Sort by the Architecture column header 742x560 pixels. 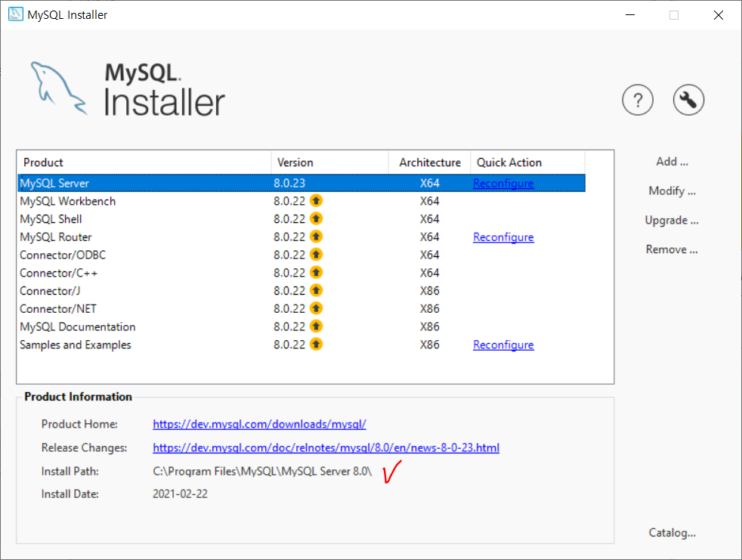[430, 162]
